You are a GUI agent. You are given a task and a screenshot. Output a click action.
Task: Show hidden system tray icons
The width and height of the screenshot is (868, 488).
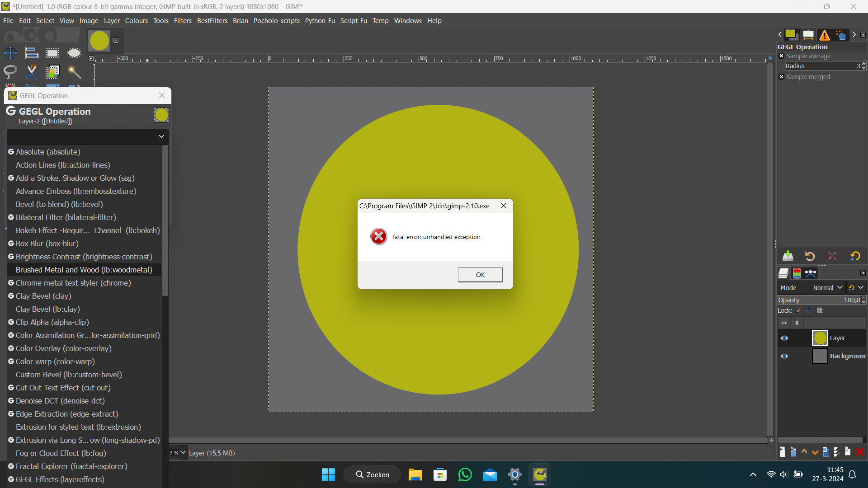pos(753,474)
